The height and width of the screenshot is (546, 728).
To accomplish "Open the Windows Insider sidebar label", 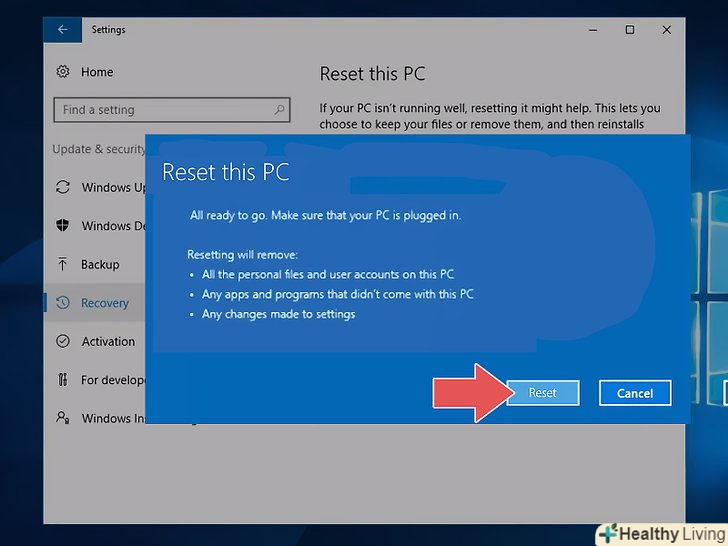I will click(x=113, y=418).
